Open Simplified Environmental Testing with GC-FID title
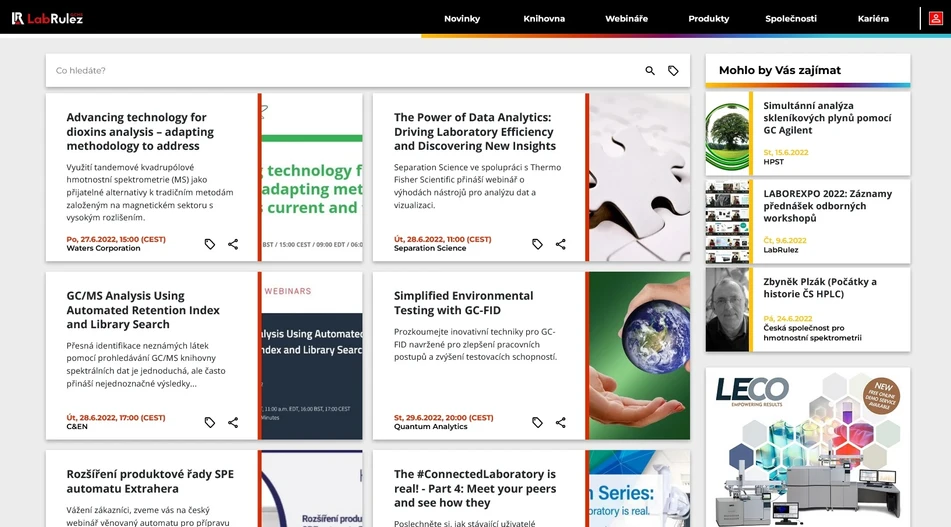The image size is (951, 527). tap(463, 303)
